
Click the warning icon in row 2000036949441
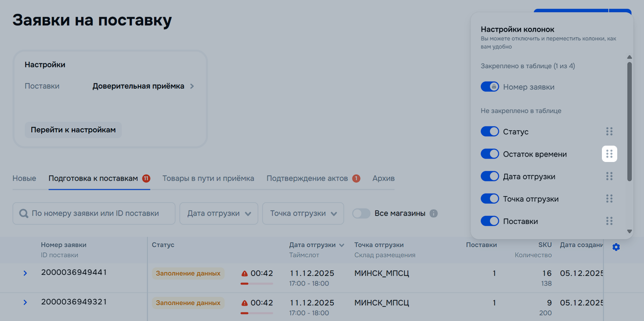click(244, 273)
